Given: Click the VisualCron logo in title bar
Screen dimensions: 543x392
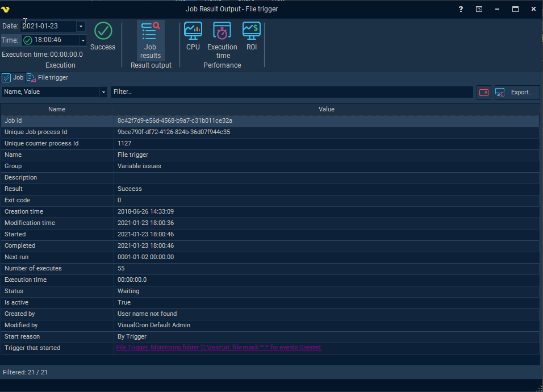Looking at the screenshot, I should pos(6,9).
